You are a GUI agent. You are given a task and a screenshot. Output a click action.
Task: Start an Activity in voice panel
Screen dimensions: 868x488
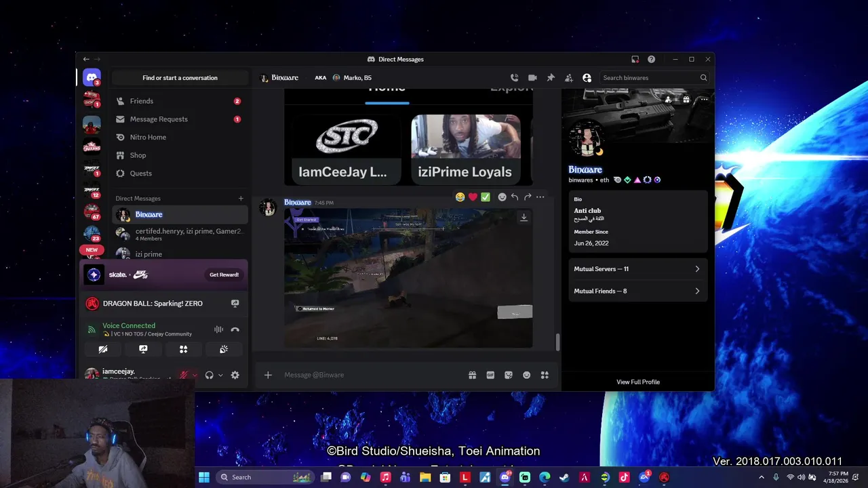click(183, 349)
